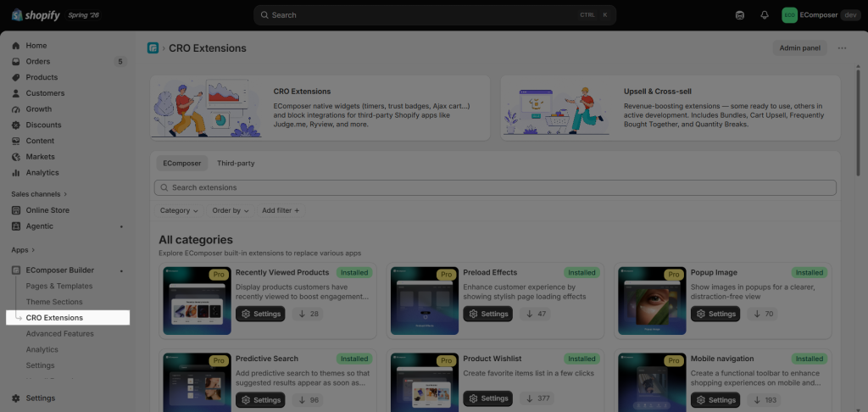Click the Agentic icon in sidebar

pyautogui.click(x=15, y=226)
